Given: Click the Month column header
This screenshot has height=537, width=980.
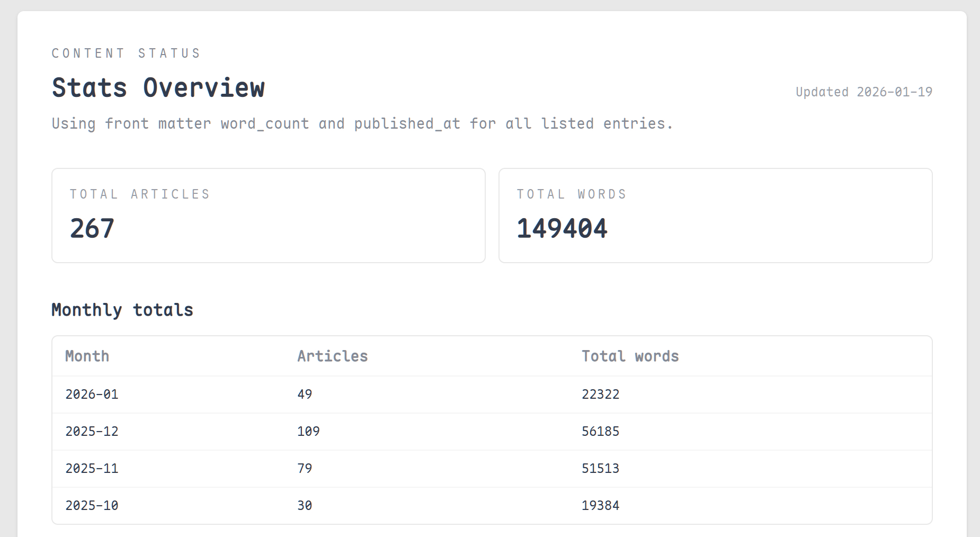Looking at the screenshot, I should tap(87, 356).
